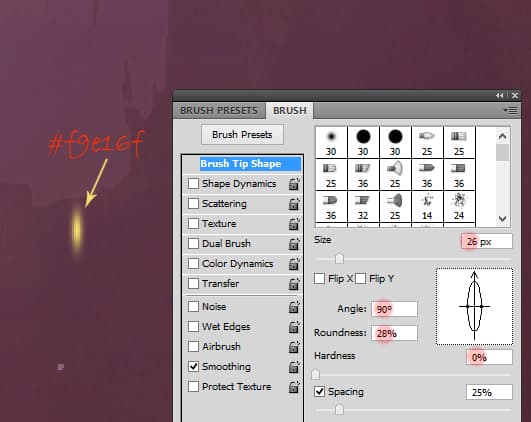Toggle the Noise lock icon
Image resolution: width=531 pixels, height=422 pixels.
pos(294,307)
